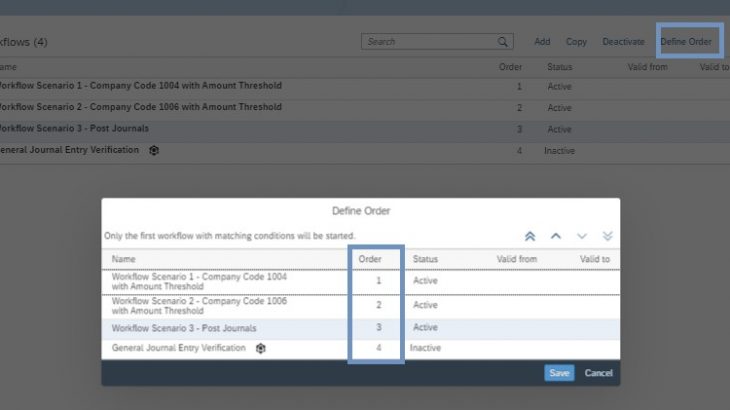The width and height of the screenshot is (730, 410).
Task: Click the Name column header in dialog
Action: click(123, 259)
